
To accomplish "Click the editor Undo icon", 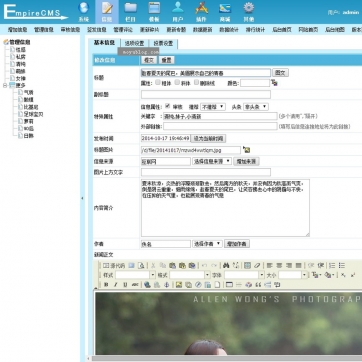I will click(x=205, y=266).
